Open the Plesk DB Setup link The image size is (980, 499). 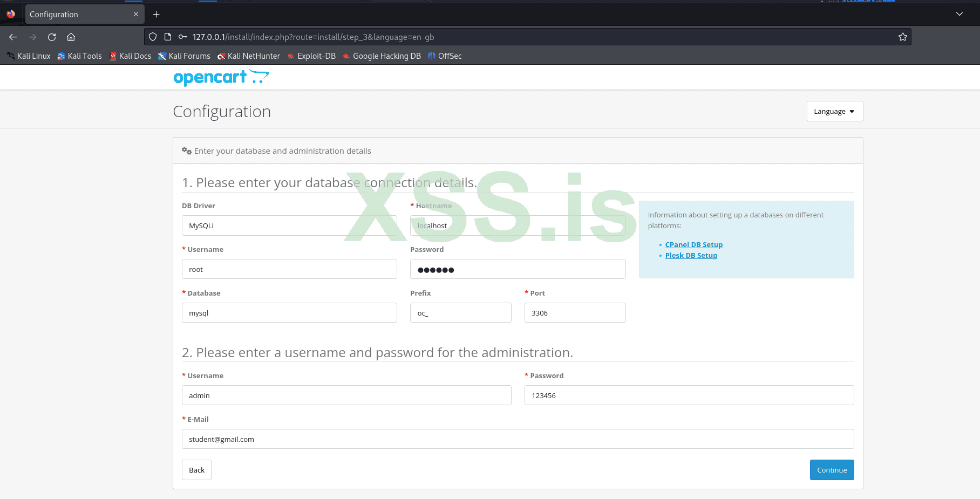tap(691, 255)
